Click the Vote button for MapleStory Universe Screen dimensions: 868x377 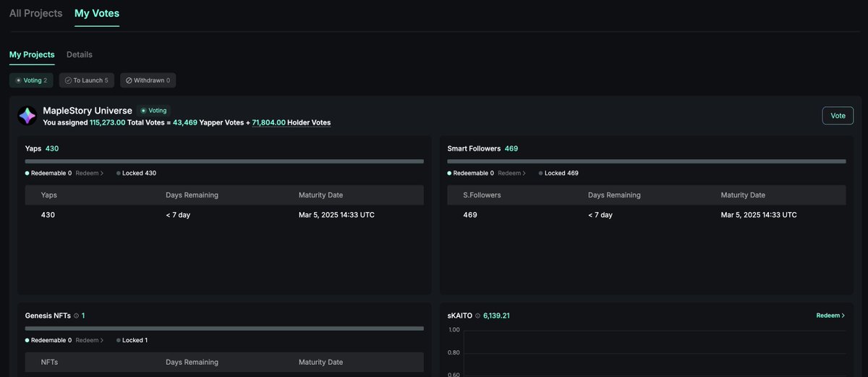click(x=838, y=116)
